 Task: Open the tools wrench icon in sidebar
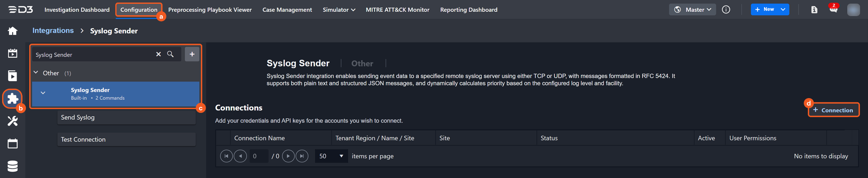click(13, 121)
